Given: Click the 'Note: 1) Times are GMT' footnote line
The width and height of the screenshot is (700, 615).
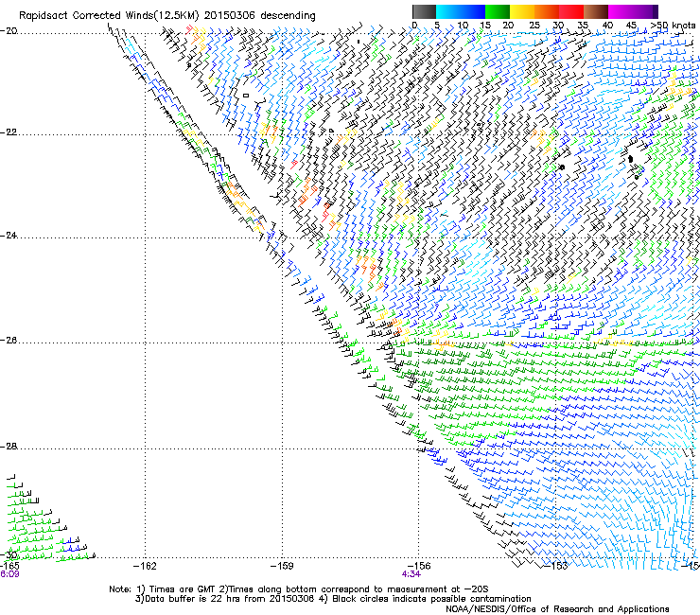Looking at the screenshot, I should click(x=299, y=589).
